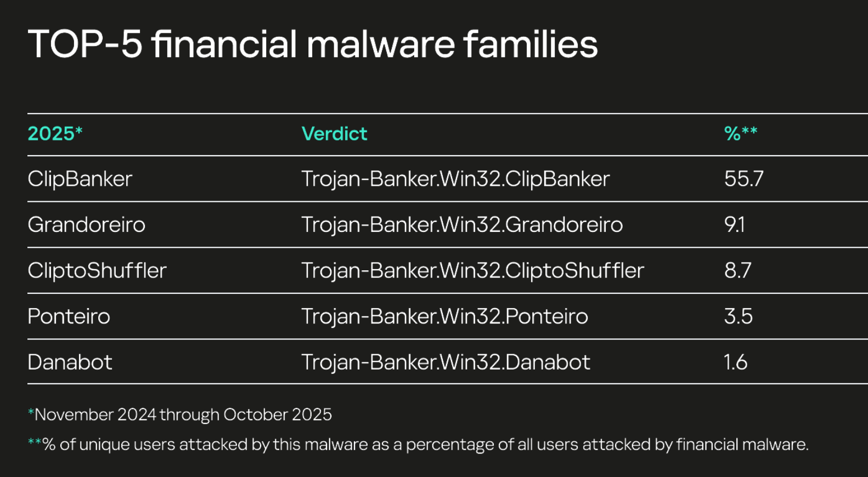The height and width of the screenshot is (477, 868).
Task: Click the Trojan-Banker.Win32.Ponteiro verdict text
Action: point(444,316)
